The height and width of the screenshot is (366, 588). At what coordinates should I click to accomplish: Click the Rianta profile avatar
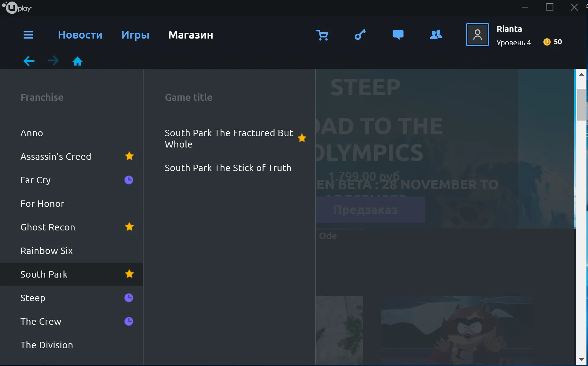pos(477,35)
